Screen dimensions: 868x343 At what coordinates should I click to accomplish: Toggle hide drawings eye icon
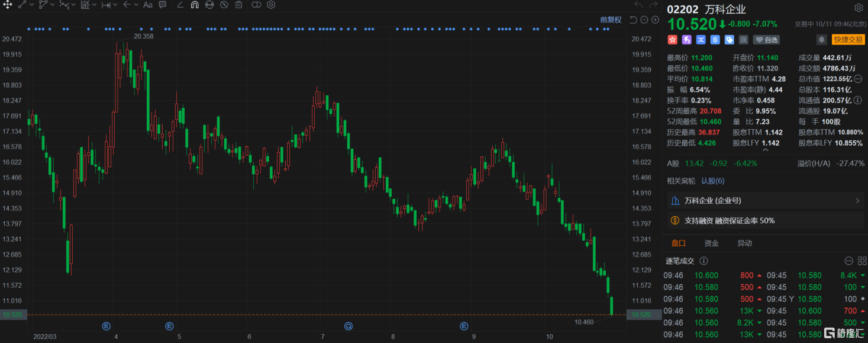tap(224, 5)
